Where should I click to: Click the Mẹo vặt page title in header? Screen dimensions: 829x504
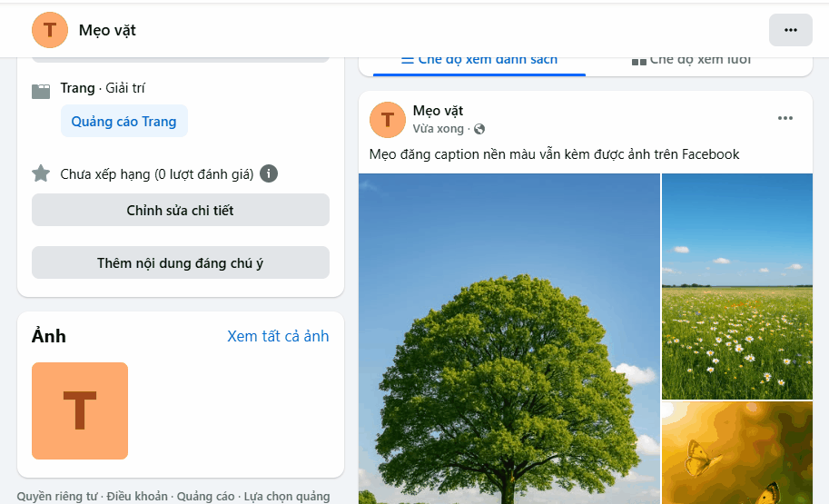point(107,31)
